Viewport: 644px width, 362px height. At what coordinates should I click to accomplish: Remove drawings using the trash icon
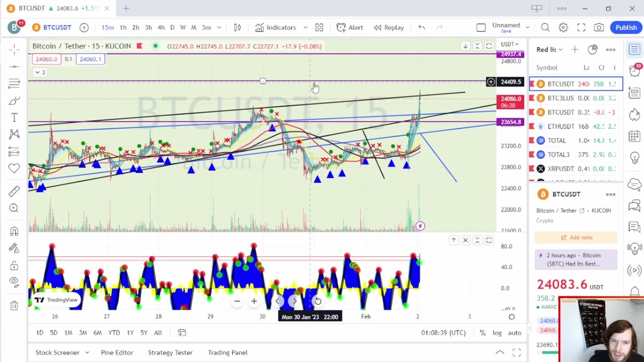(x=14, y=305)
